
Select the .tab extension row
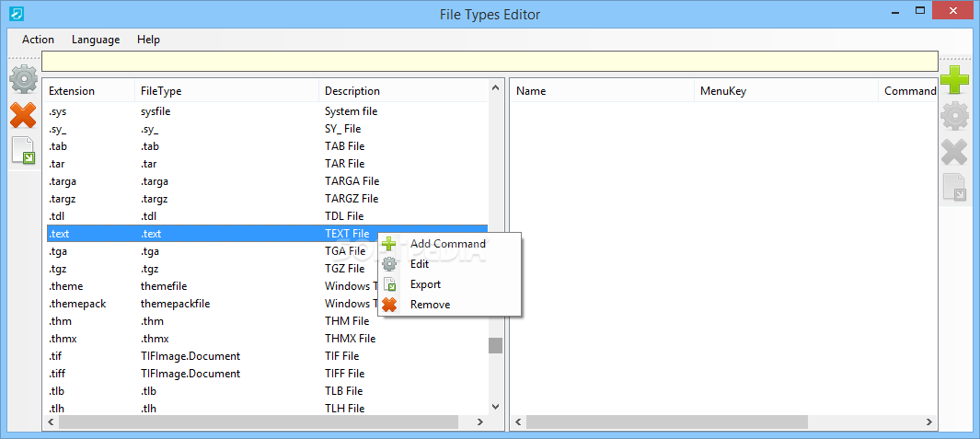pos(268,146)
